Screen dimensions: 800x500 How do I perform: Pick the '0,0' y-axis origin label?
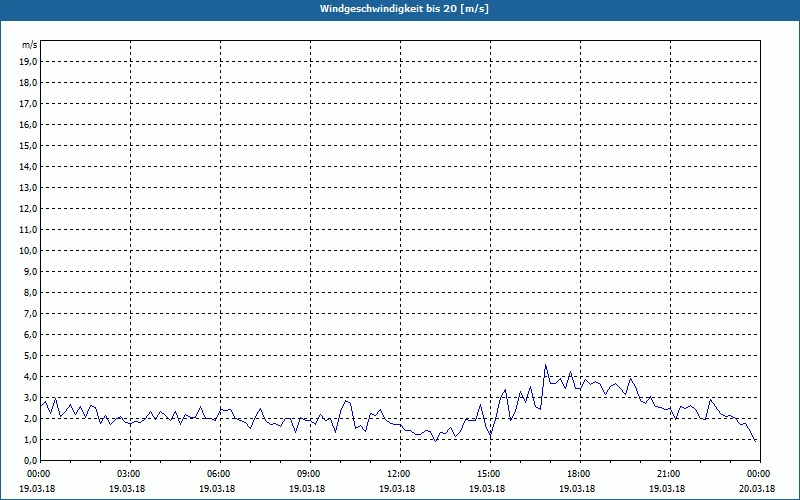point(30,461)
